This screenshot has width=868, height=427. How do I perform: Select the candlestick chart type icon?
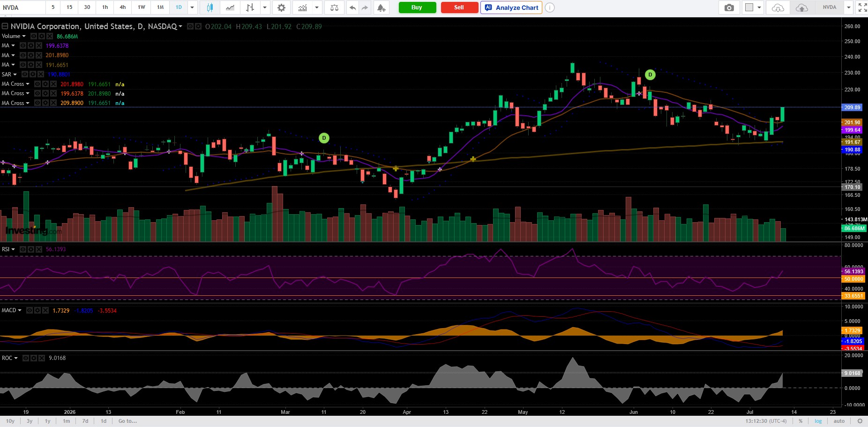(210, 7)
